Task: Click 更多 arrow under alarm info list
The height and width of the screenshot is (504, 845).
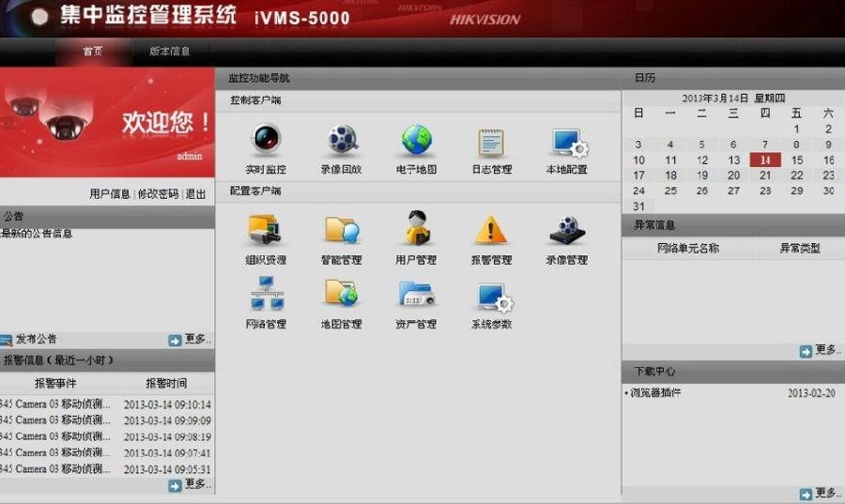Action: click(x=175, y=485)
